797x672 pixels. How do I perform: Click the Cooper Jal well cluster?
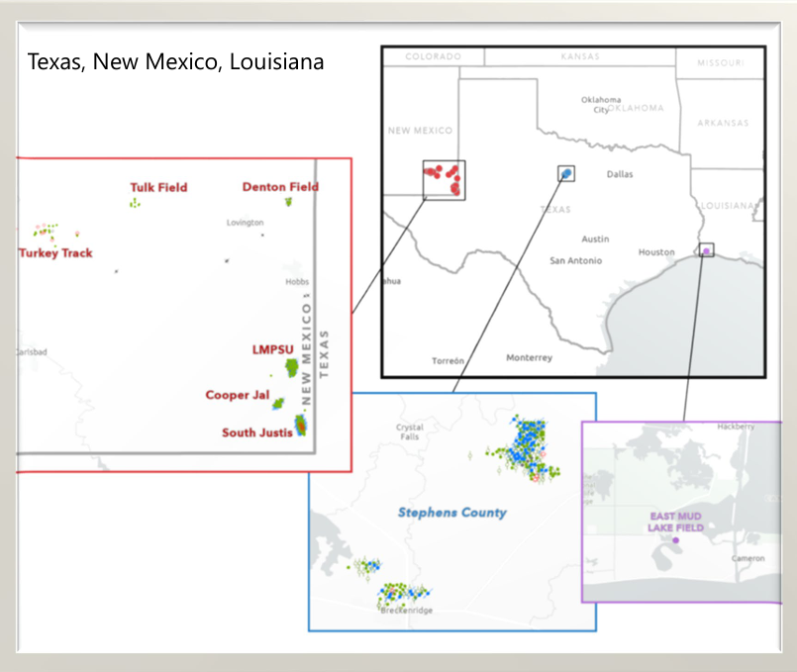click(x=278, y=404)
